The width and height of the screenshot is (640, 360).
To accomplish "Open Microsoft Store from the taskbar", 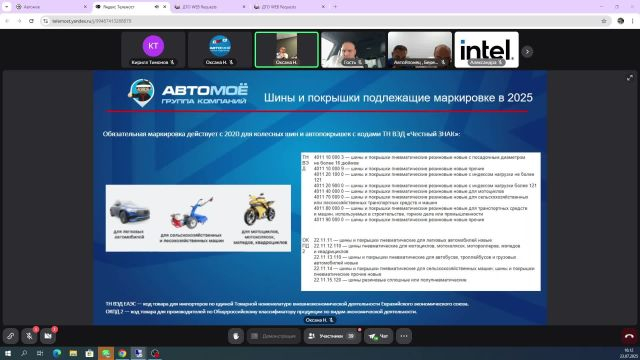I will (x=89, y=353).
